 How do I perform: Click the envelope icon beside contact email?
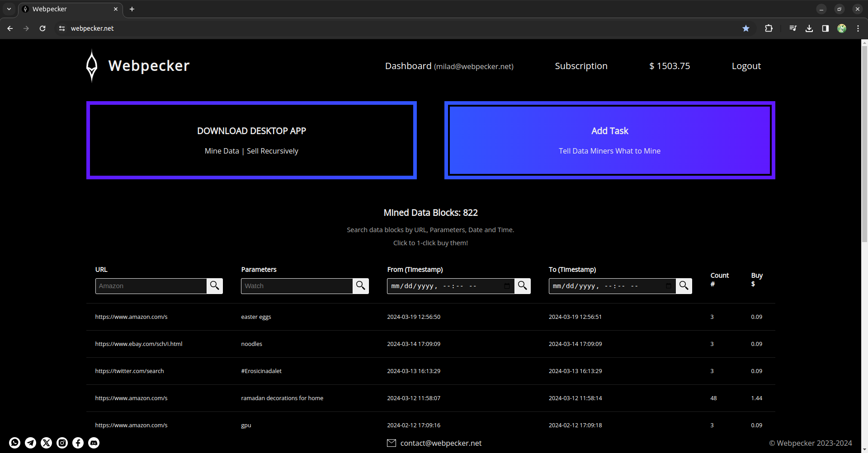(x=392, y=443)
